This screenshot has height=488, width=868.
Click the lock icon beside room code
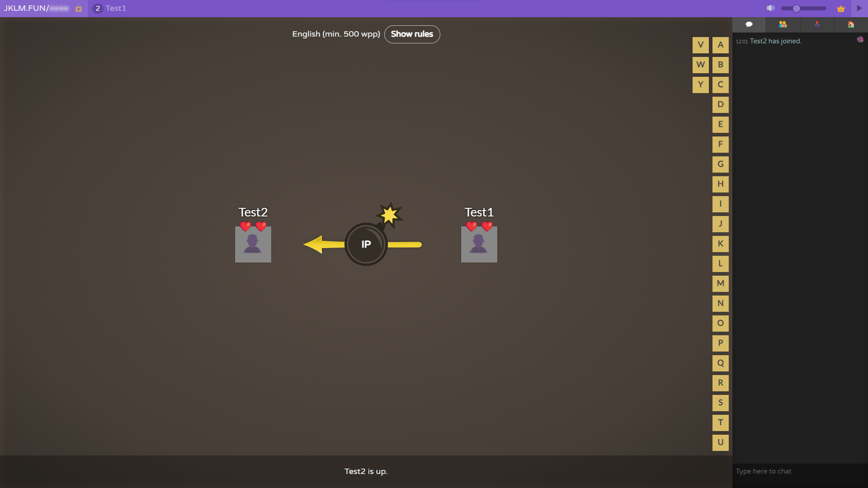click(79, 9)
